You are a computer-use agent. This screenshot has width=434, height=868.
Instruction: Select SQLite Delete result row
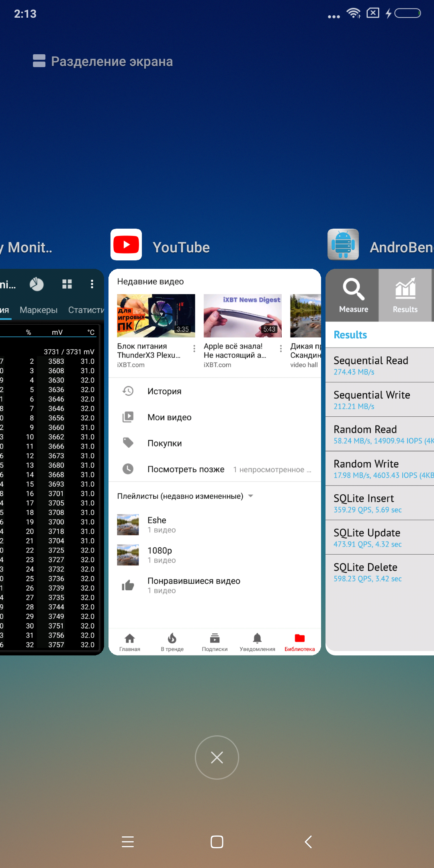click(380, 572)
